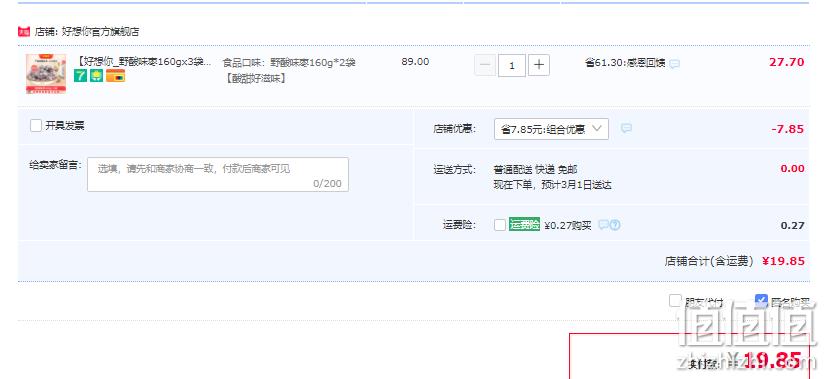The width and height of the screenshot is (826, 379).
Task: Enable the 运费险 checkbox
Action: pos(500,225)
